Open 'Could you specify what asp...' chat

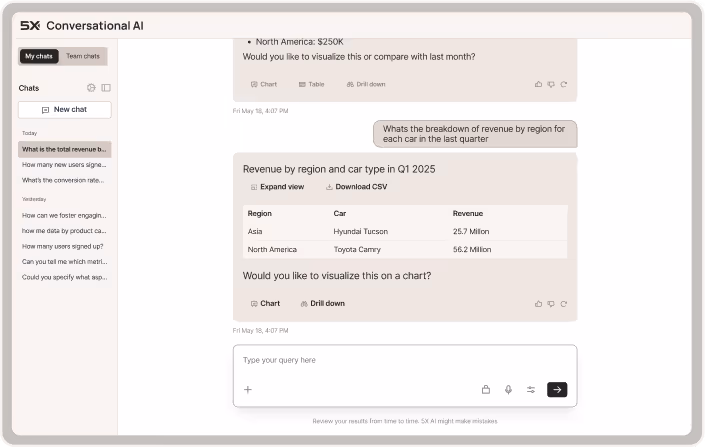[65, 277]
